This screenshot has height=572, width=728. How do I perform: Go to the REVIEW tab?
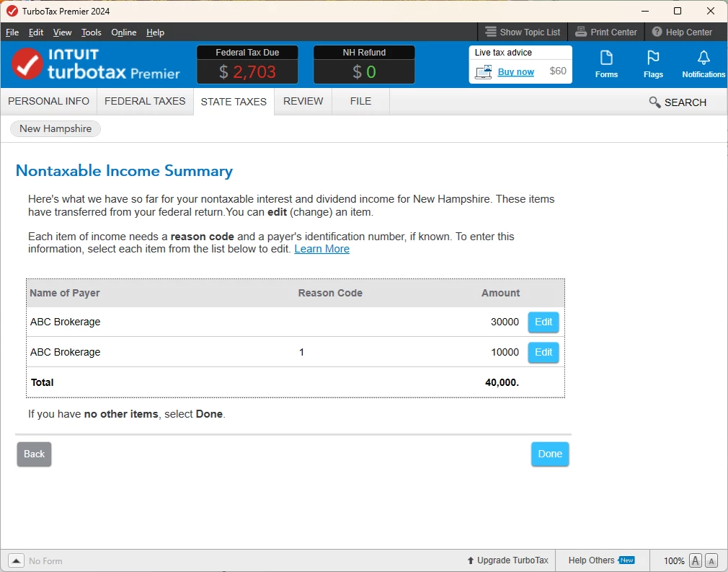click(x=303, y=101)
